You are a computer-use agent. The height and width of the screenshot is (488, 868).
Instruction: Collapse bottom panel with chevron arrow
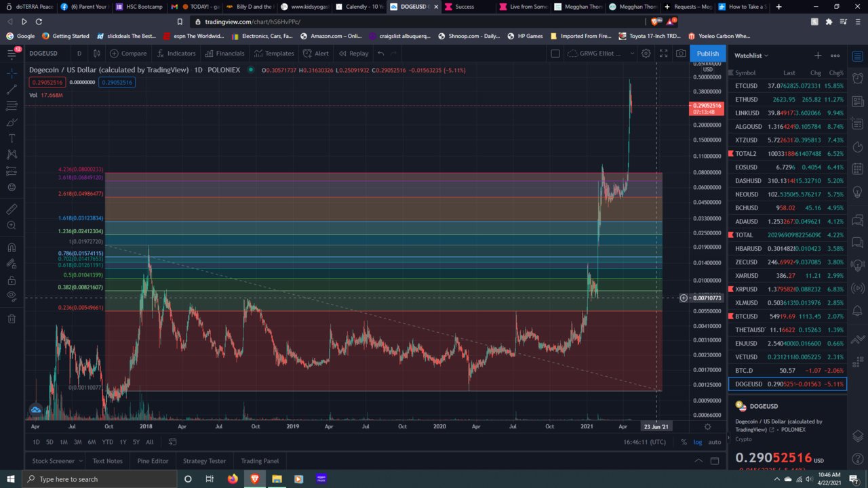(698, 461)
